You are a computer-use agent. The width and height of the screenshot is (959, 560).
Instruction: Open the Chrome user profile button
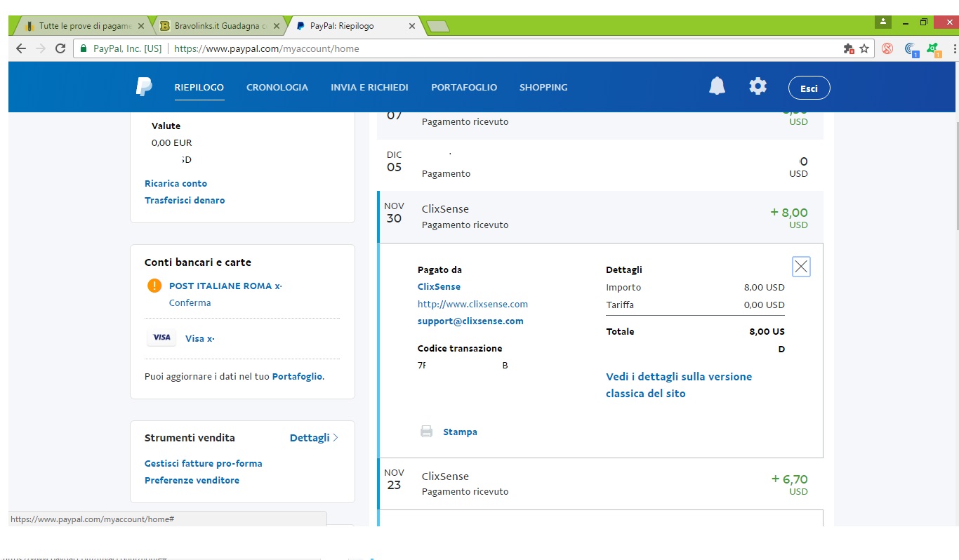click(x=883, y=22)
